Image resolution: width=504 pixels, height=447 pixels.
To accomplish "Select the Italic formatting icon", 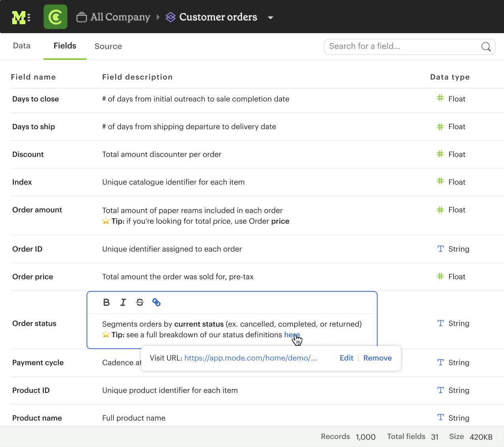I will pos(123,302).
